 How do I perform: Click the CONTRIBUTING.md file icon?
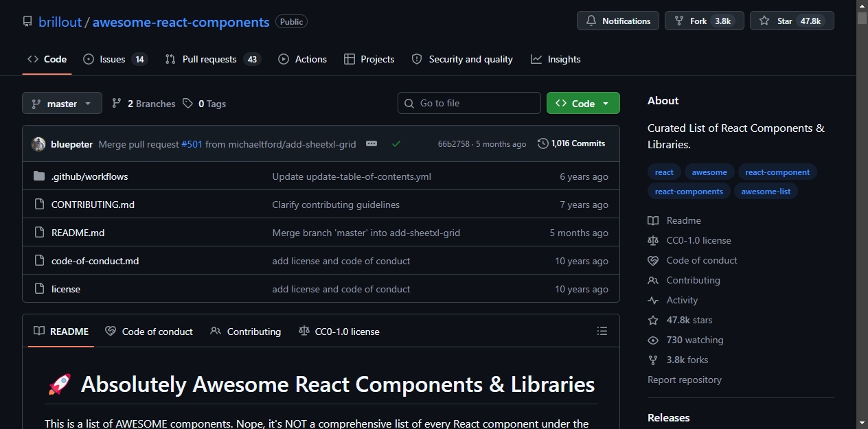[x=39, y=205]
